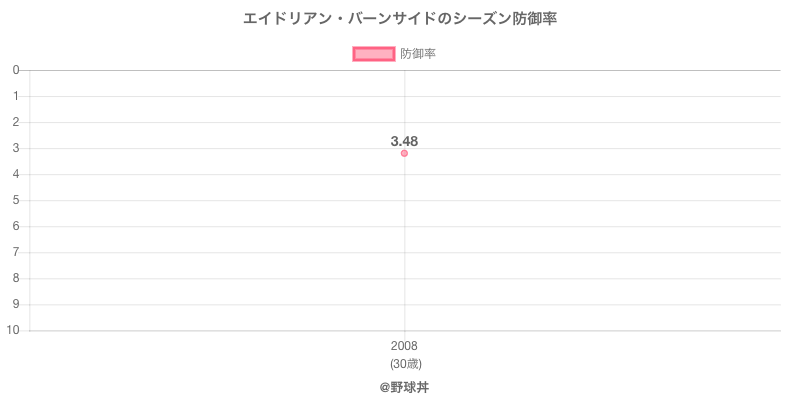Image resolution: width=800 pixels, height=400 pixels.
Task: Select the 8 y-axis tick label
Action: [17, 278]
